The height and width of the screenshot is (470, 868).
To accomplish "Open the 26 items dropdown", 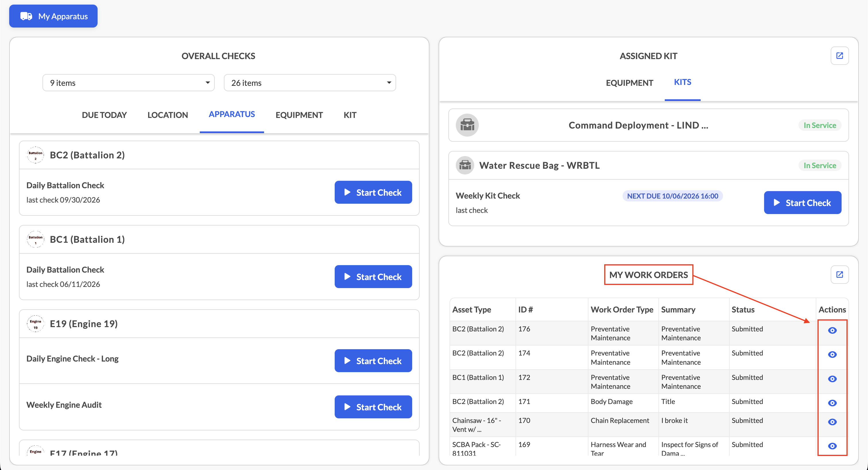I will pyautogui.click(x=310, y=83).
